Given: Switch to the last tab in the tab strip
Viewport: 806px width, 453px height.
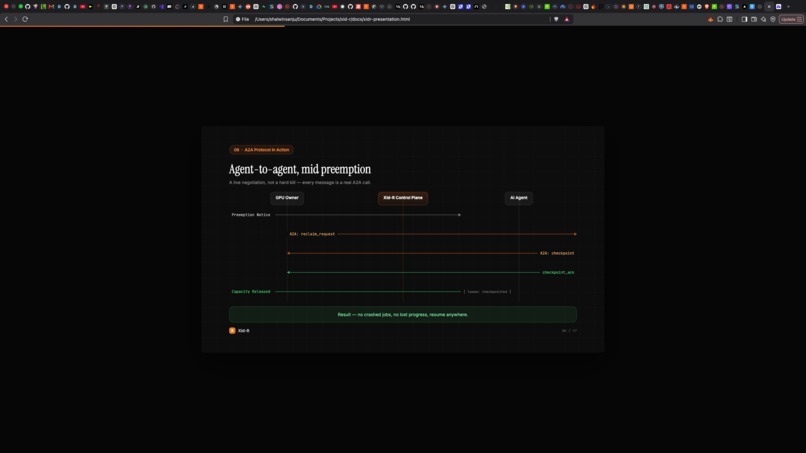Looking at the screenshot, I should (778, 7).
